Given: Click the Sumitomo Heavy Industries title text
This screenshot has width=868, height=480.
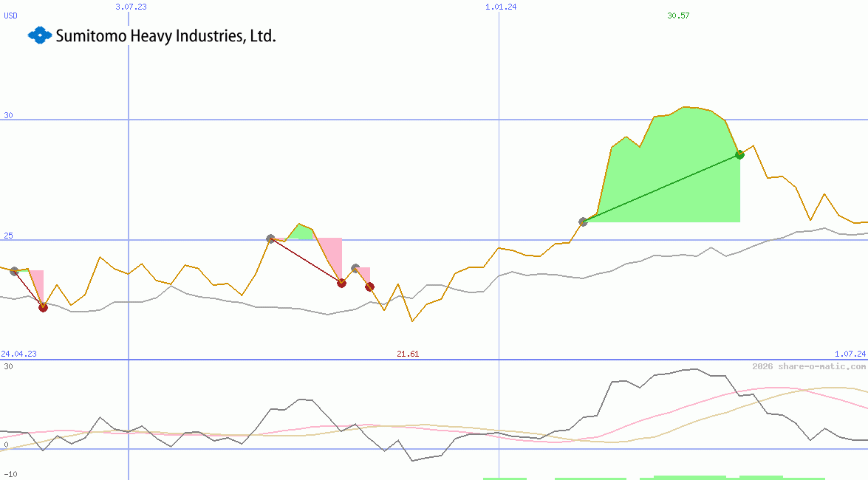Looking at the screenshot, I should pyautogui.click(x=165, y=35).
